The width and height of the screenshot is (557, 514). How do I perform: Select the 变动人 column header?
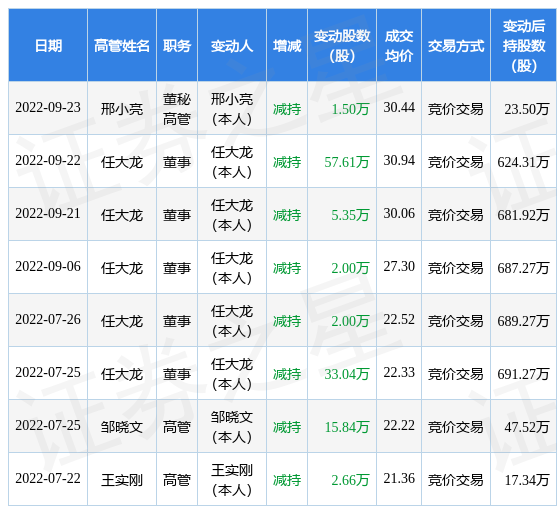tap(232, 46)
